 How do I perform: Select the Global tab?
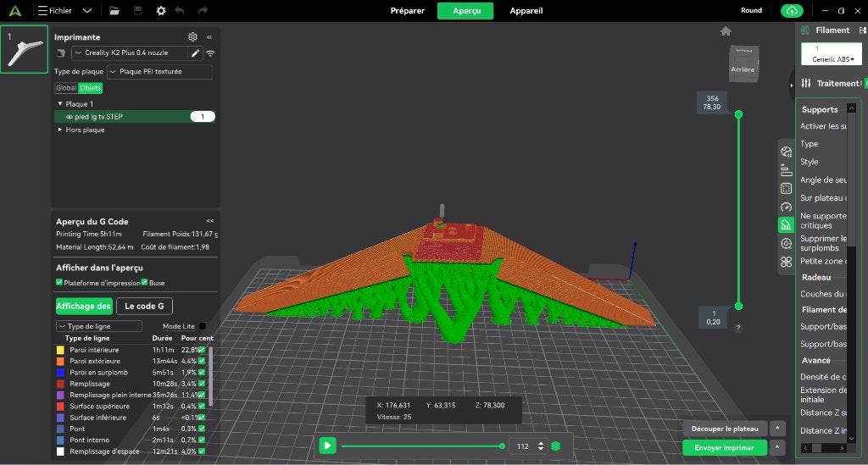pyautogui.click(x=66, y=88)
